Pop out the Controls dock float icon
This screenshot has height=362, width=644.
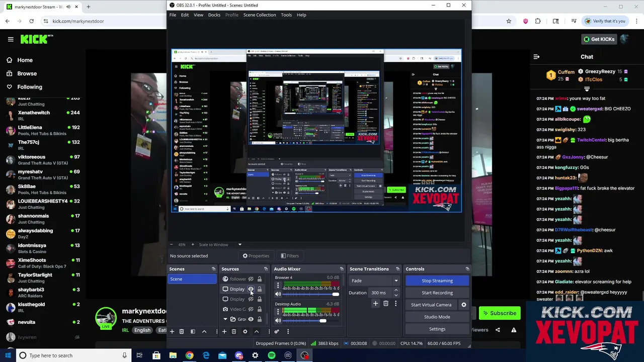tap(467, 269)
